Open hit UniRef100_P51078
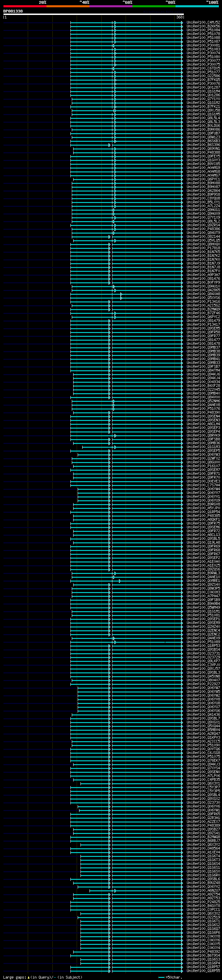Viewport: 222px width, 980px height. [x=203, y=34]
